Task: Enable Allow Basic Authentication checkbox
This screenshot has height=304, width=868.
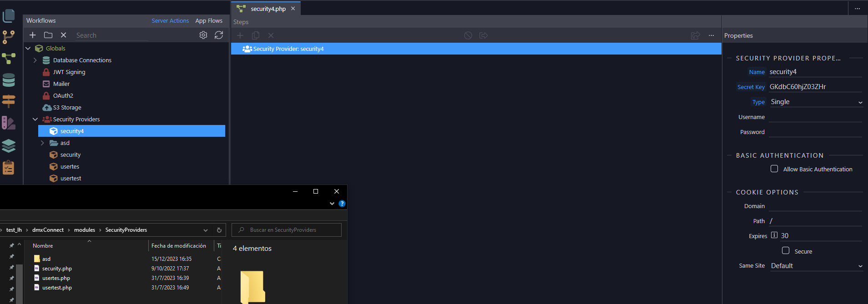Action: point(774,169)
